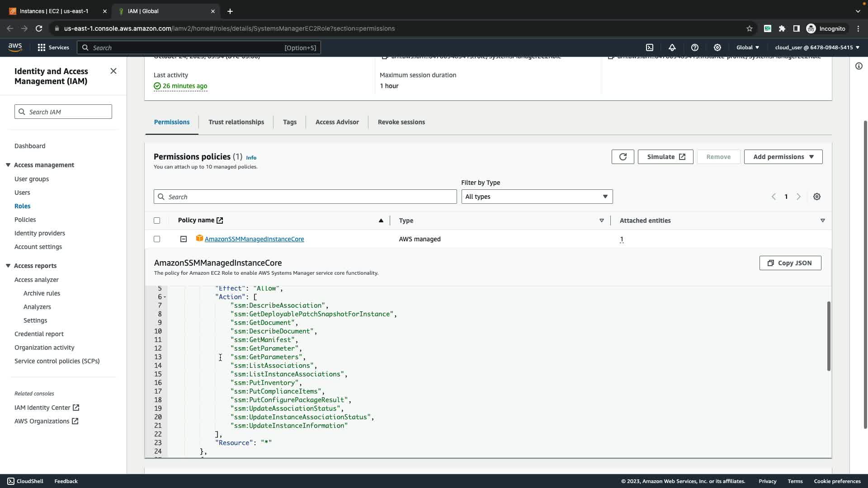This screenshot has height=488, width=868.
Task: Collapse the AmazonSSMManagedInstanceCore policy details
Action: click(184, 239)
